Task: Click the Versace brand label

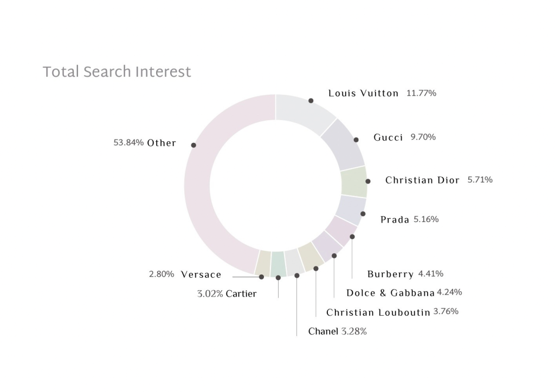Action: (x=201, y=275)
